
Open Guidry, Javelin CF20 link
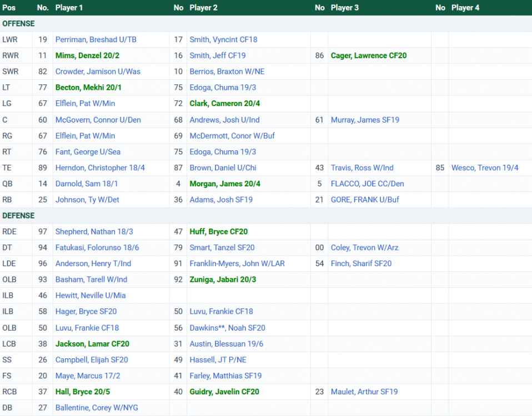[224, 392]
